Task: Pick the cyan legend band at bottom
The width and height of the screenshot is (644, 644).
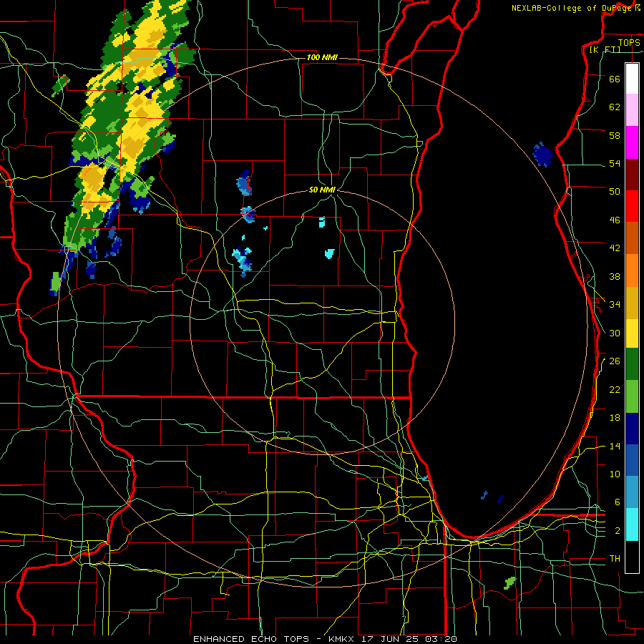Action: coord(632,525)
